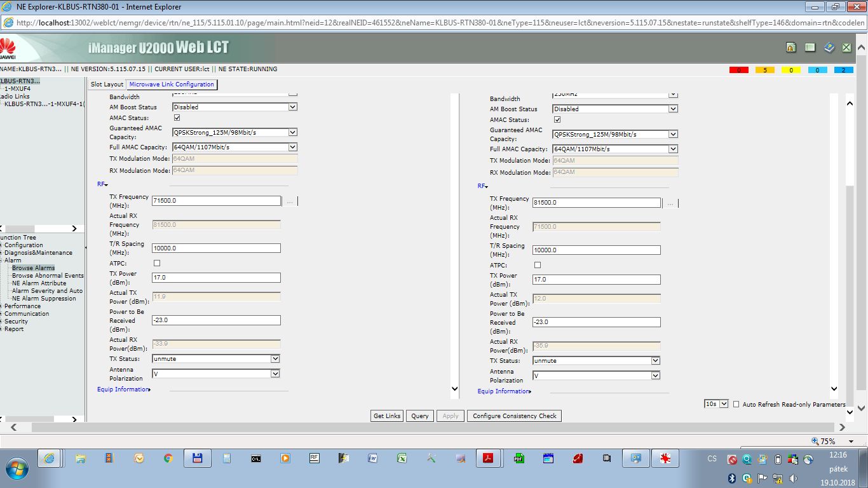Open AM Boost Status dropdown in left pane
This screenshot has width=868, height=488.
click(234, 107)
